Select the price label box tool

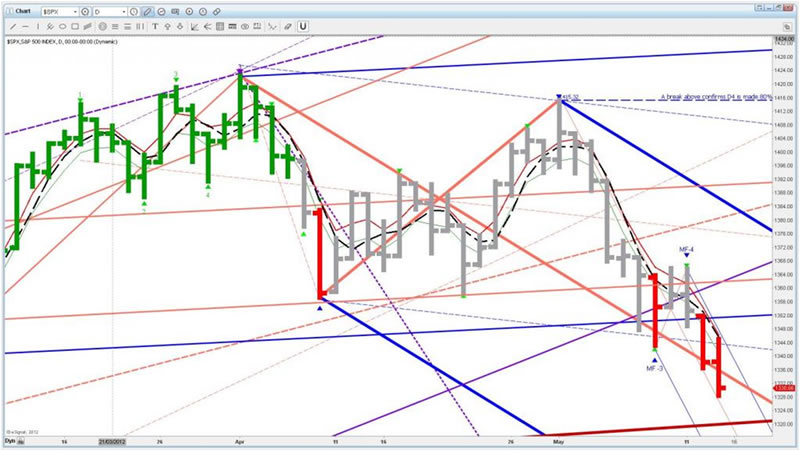coord(257,26)
